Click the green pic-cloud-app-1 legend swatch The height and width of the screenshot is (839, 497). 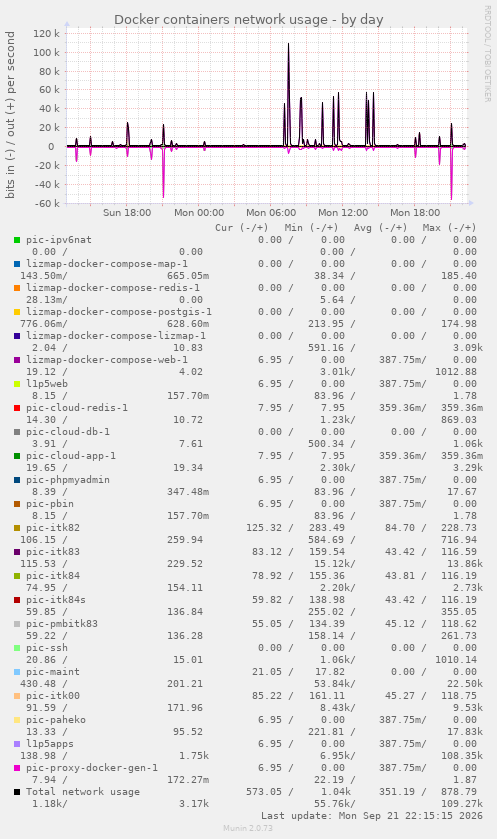pyautogui.click(x=17, y=456)
